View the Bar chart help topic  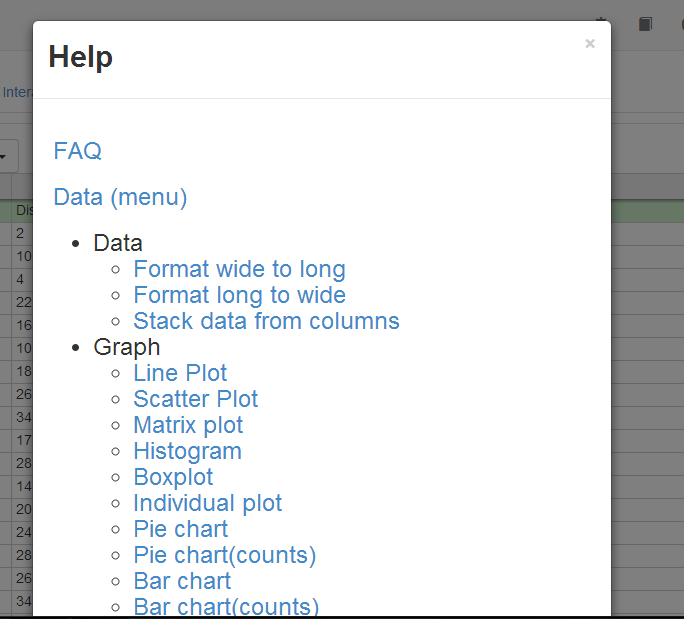[182, 581]
